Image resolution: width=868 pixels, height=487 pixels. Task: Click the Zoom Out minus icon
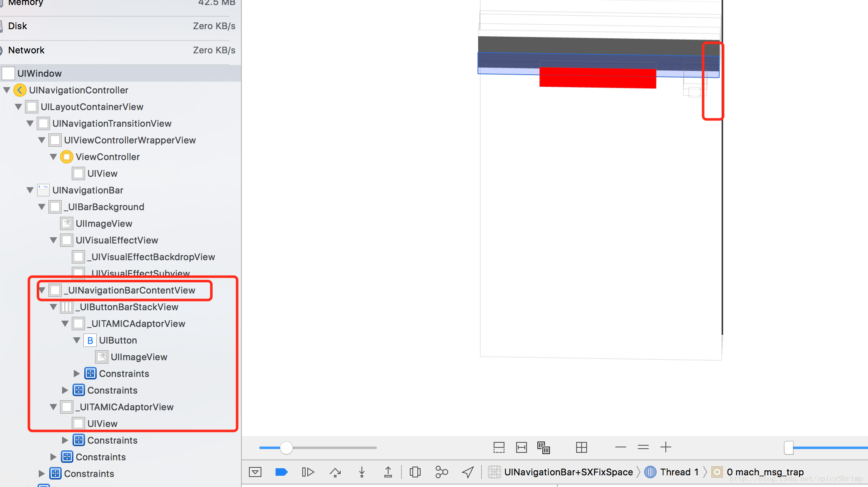(x=621, y=447)
